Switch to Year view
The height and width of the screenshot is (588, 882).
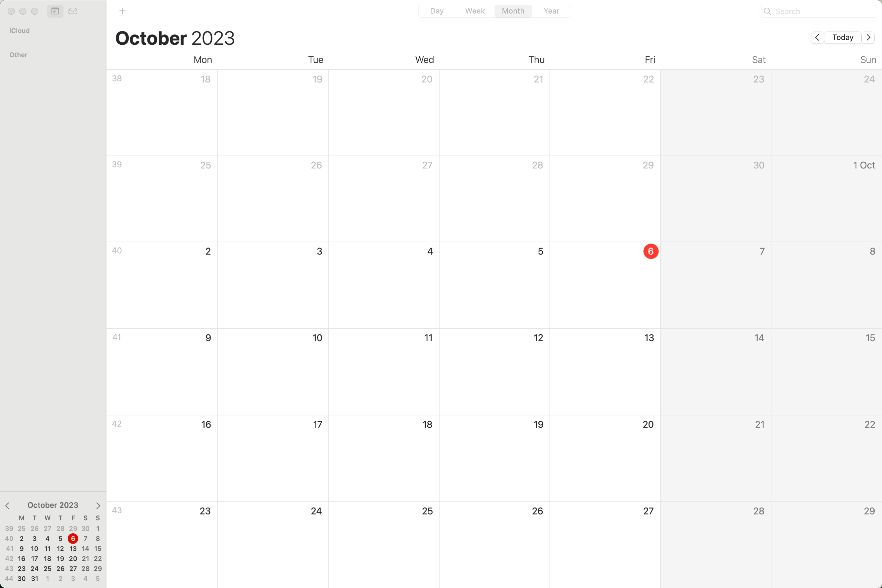pos(551,11)
